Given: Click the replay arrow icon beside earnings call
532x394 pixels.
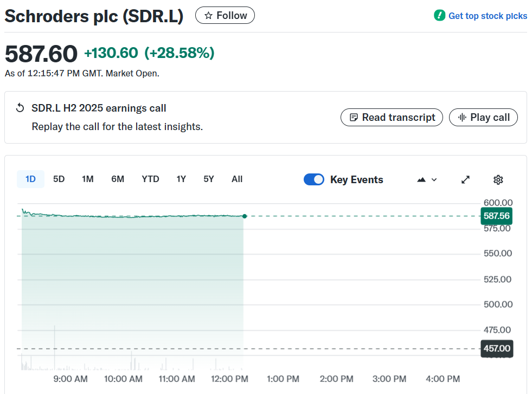Looking at the screenshot, I should [20, 108].
